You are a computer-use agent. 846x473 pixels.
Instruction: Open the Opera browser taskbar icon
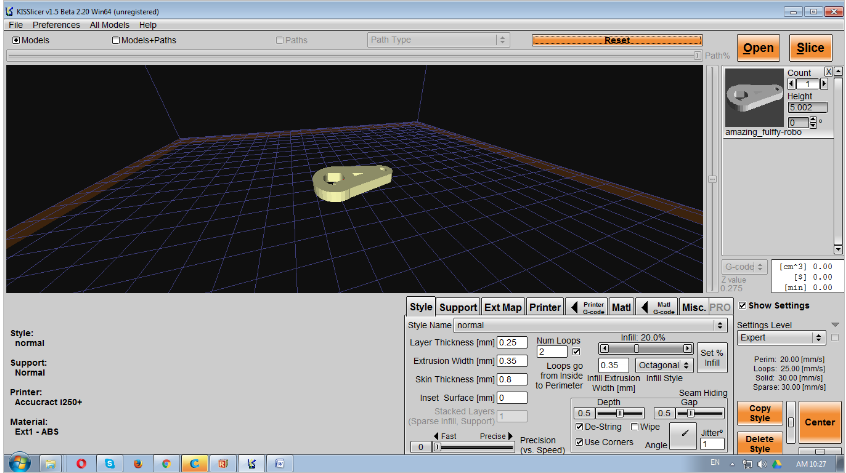click(81, 463)
